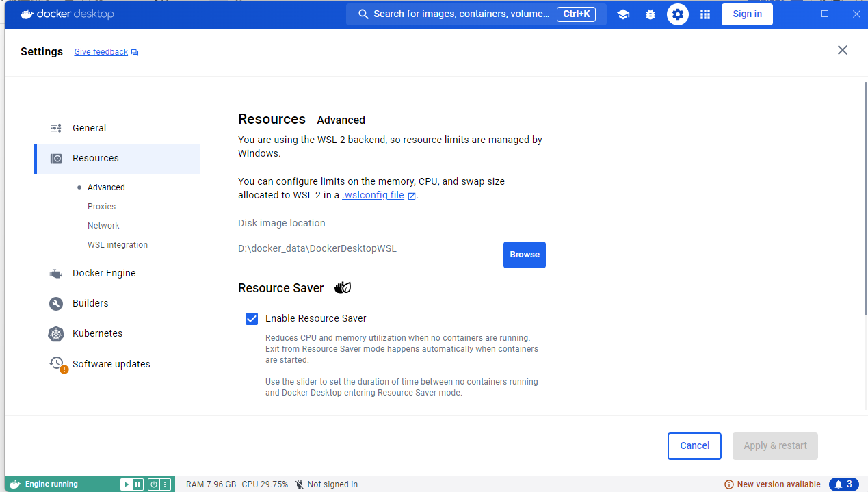
Task: Open the engine more options dots menu
Action: 165,484
